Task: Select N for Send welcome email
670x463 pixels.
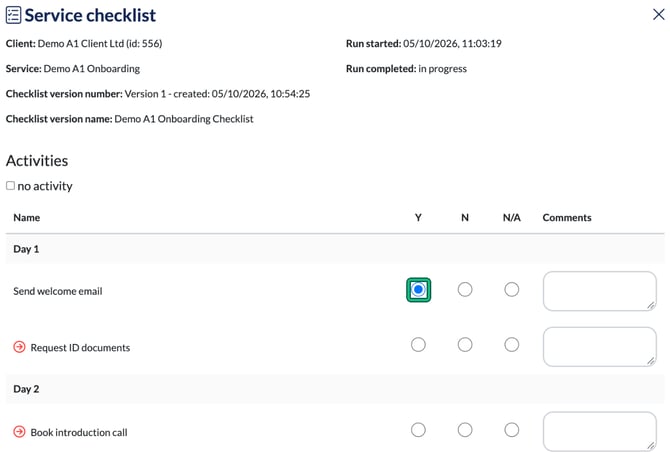Action: pyautogui.click(x=465, y=290)
